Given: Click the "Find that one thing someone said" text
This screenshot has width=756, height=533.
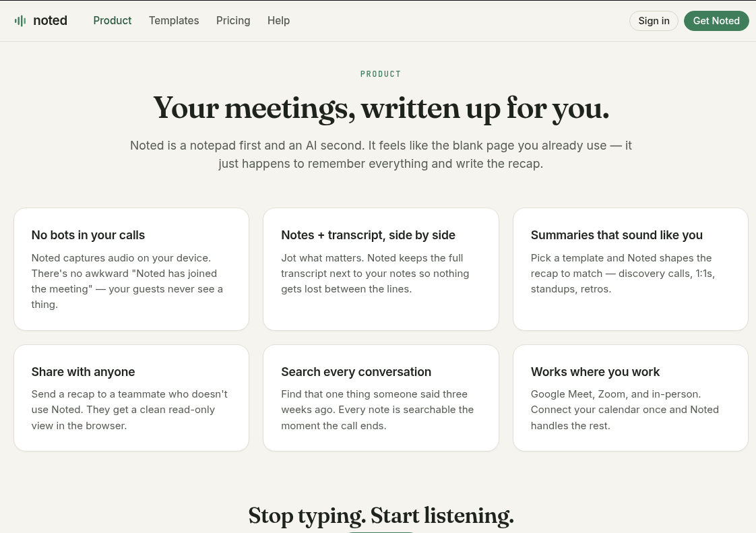Looking at the screenshot, I should [x=377, y=410].
